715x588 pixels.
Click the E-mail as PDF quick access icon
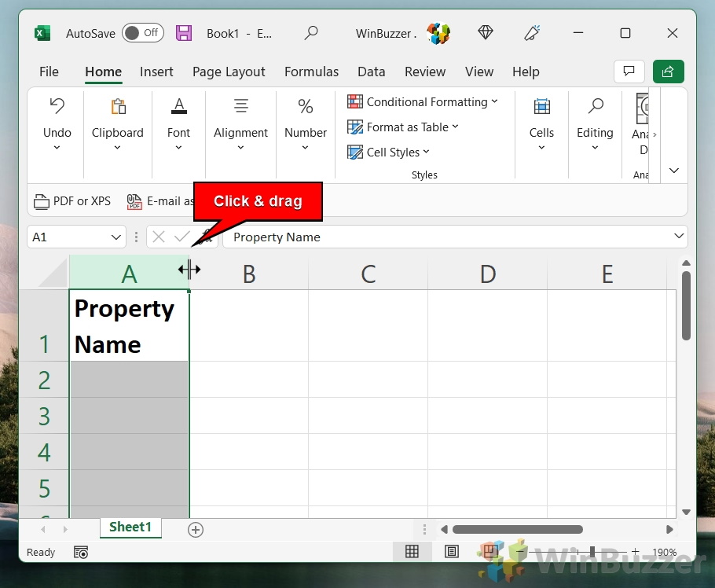(134, 201)
